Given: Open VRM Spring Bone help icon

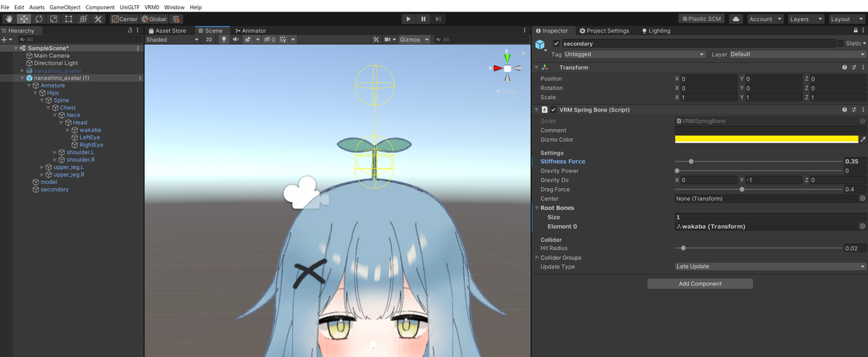Looking at the screenshot, I should point(844,110).
